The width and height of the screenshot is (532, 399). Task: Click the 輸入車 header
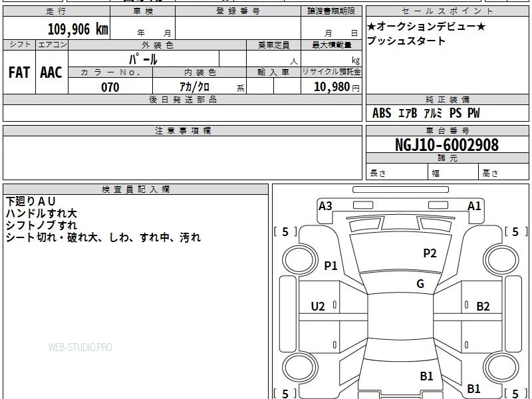(273, 72)
